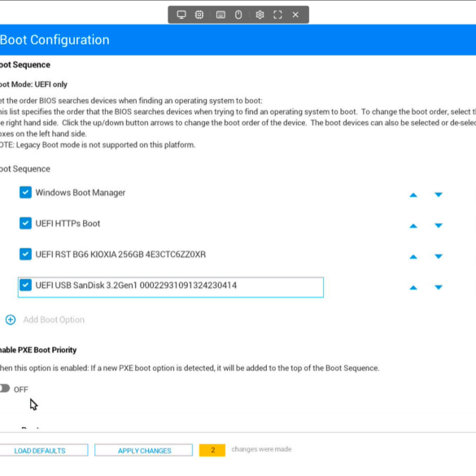Click the chip/processor icon in remote toolbar

tap(199, 15)
